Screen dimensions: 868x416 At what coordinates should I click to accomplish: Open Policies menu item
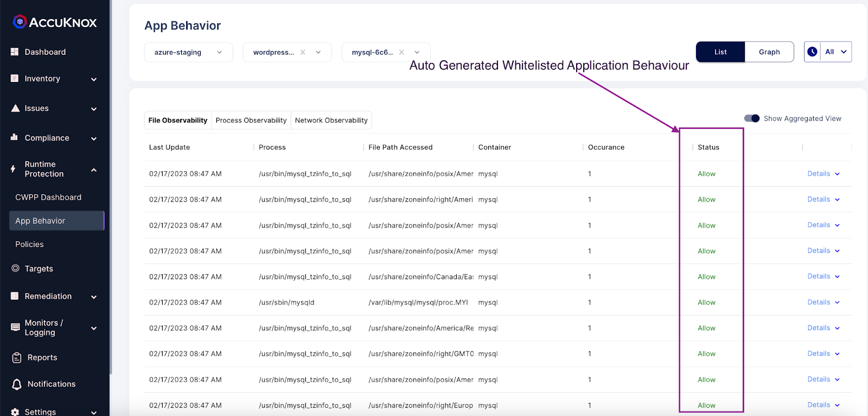(29, 244)
